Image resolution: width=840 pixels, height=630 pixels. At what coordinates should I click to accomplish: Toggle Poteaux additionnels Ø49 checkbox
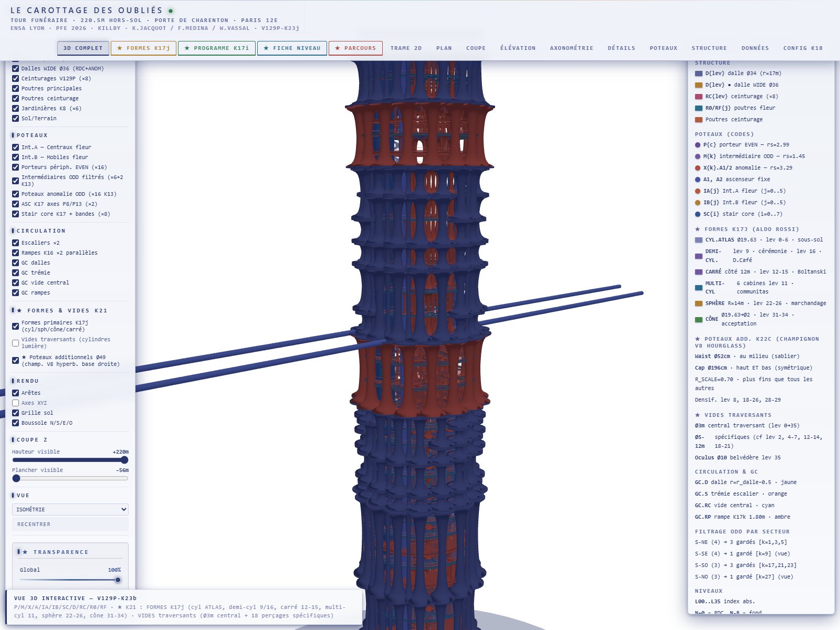point(16,361)
